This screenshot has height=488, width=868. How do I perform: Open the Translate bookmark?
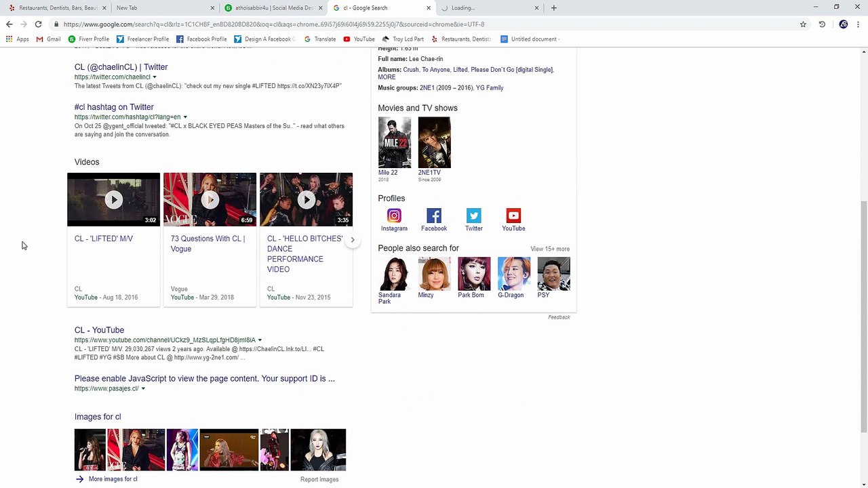click(x=320, y=39)
